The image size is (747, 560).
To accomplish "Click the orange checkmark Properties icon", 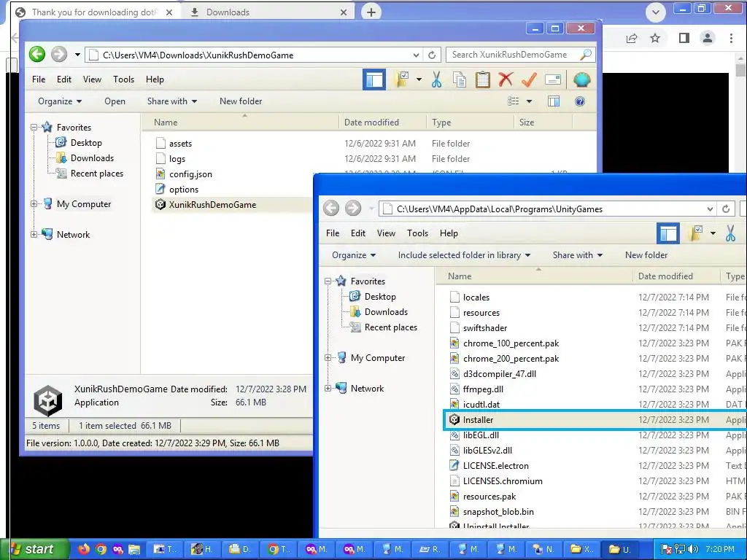I will click(x=529, y=79).
